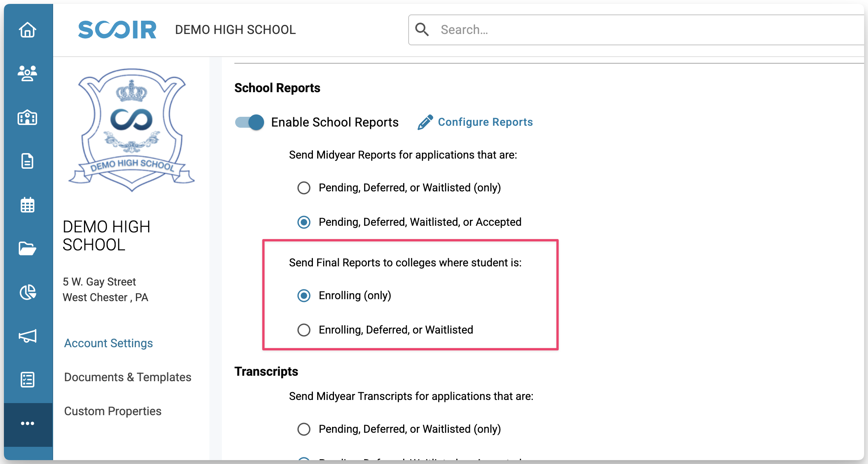Expand the three-dots more menu
868x464 pixels.
pos(27,423)
